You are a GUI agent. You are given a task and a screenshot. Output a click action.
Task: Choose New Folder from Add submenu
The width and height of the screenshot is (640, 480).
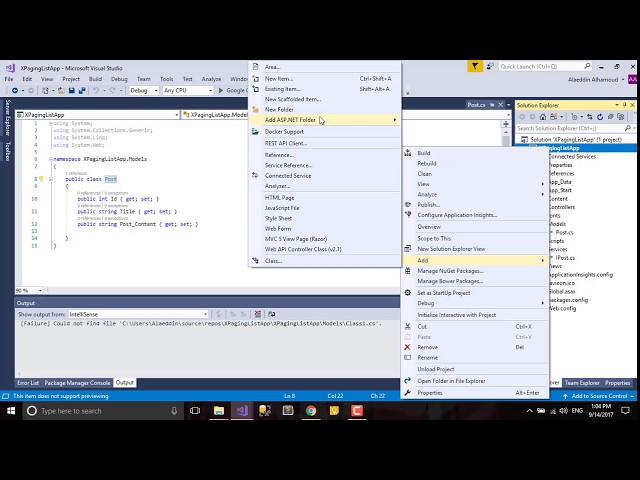pos(324,109)
